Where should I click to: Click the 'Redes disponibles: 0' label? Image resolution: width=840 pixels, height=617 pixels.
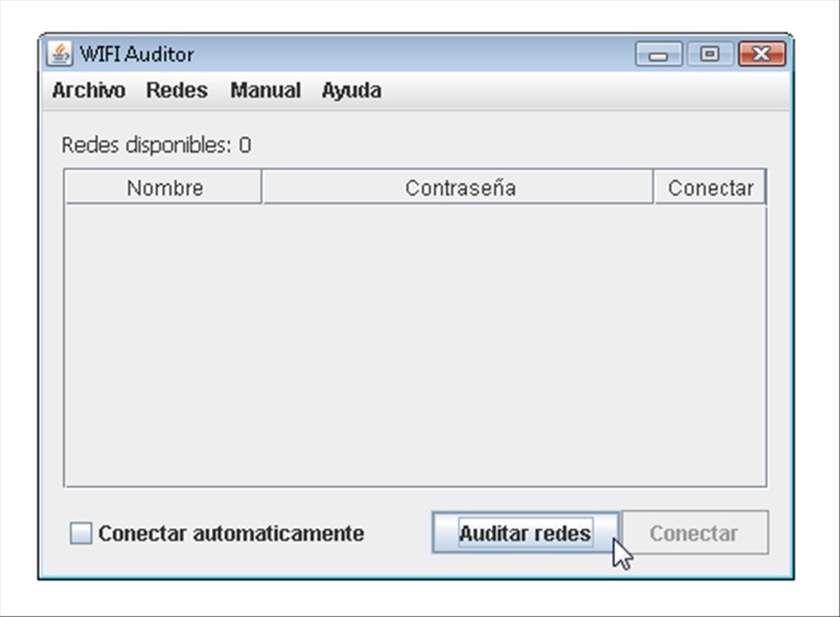(x=156, y=145)
